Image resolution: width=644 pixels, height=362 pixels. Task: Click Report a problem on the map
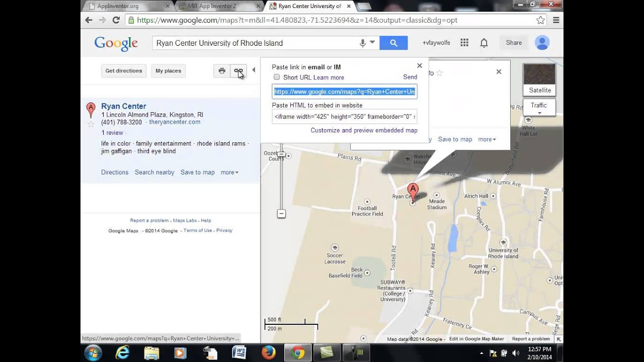(x=531, y=339)
